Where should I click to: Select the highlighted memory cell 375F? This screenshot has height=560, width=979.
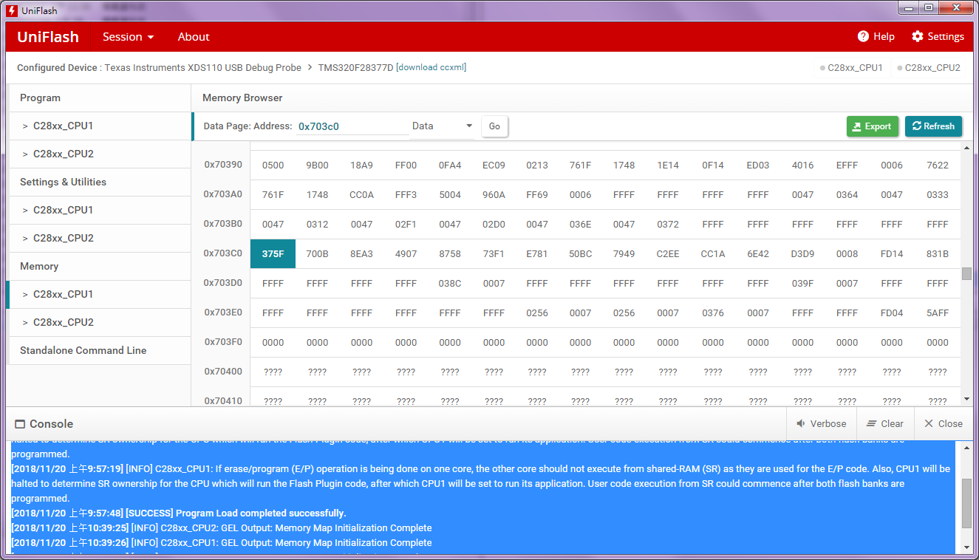click(x=273, y=254)
